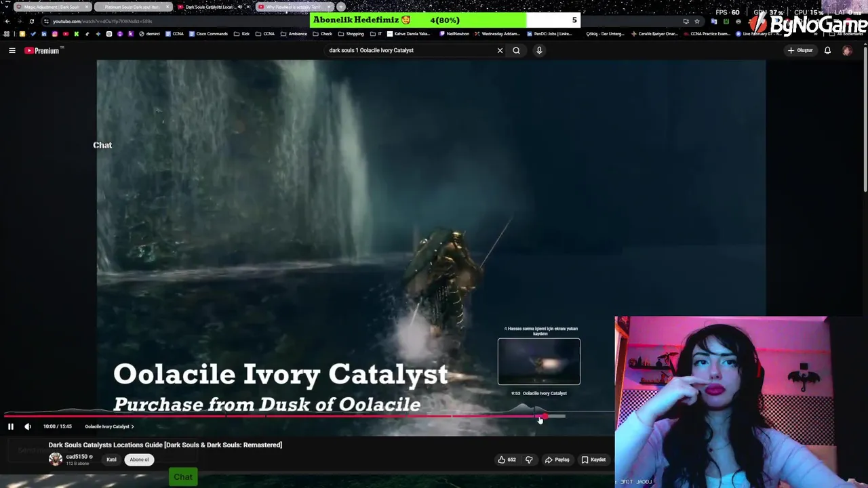Pause the video playback
Screen dimensions: 868x488
(10, 426)
